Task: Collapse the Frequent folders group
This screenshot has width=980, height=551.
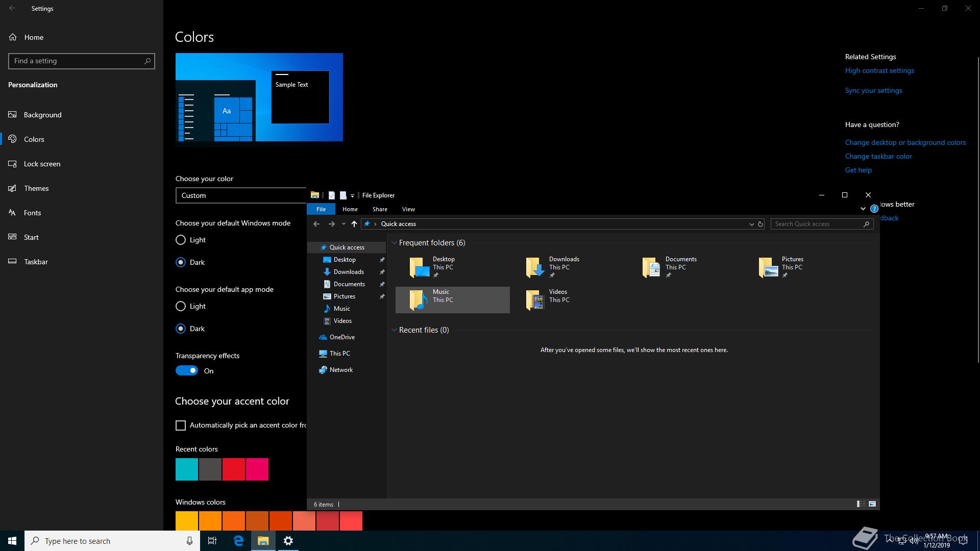Action: coord(394,243)
